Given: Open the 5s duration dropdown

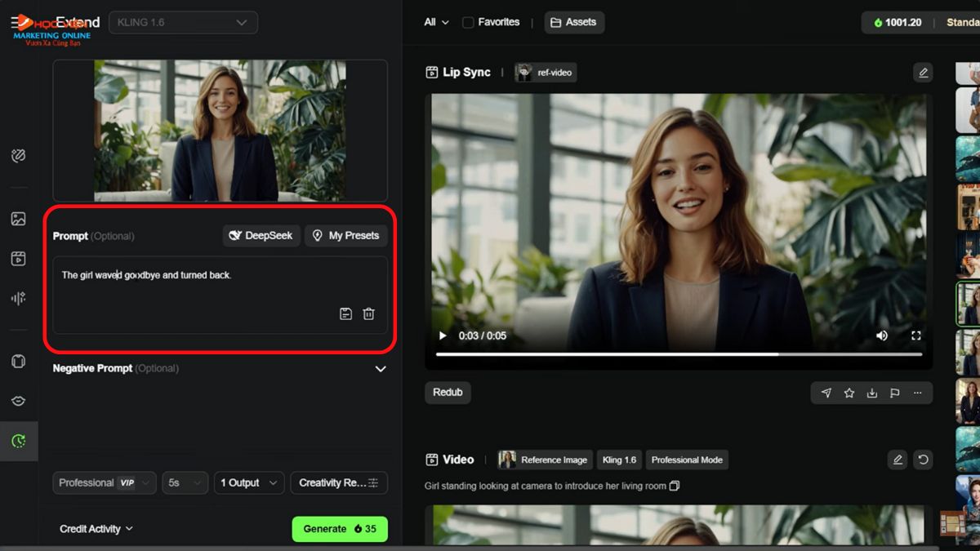Looking at the screenshot, I should (x=185, y=482).
